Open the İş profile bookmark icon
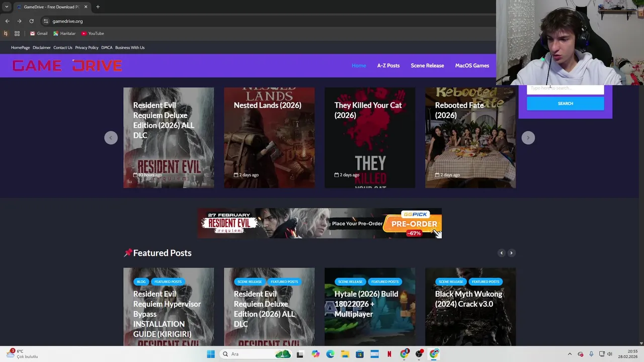The width and height of the screenshot is (644, 362). pyautogui.click(x=6, y=34)
